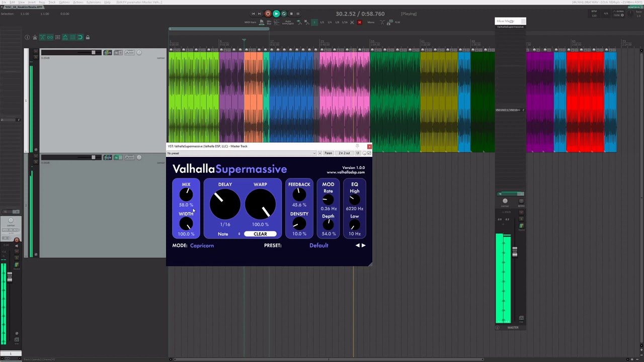Click the FEEDBACK knob
Screen dimensions: 644x362
(299, 195)
